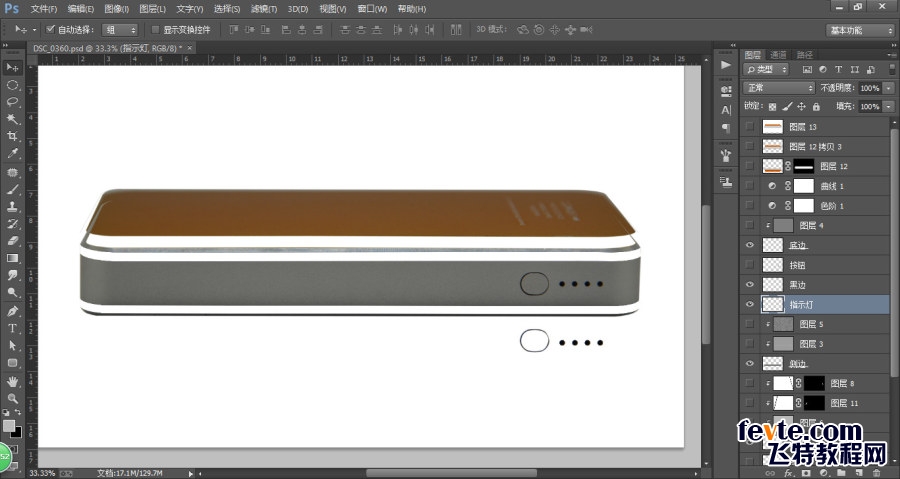The image size is (900, 479).
Task: Hide the 指示灯 layer
Action: click(750, 305)
